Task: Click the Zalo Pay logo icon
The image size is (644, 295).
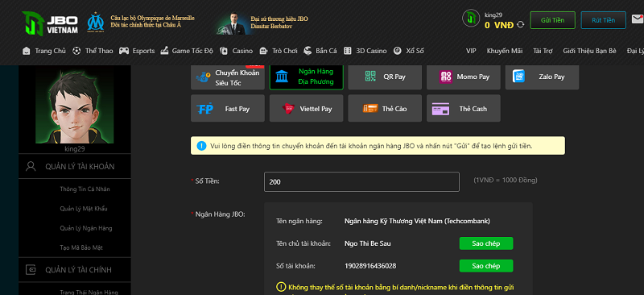Action: (x=518, y=76)
